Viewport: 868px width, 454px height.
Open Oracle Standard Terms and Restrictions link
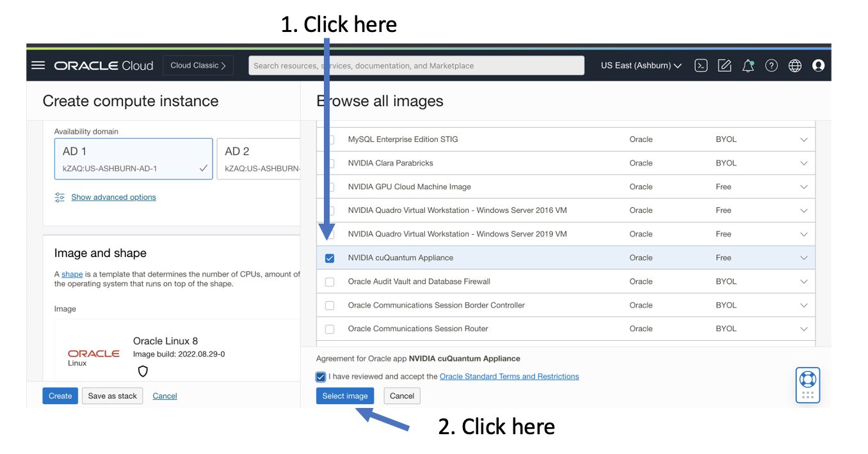tap(509, 377)
